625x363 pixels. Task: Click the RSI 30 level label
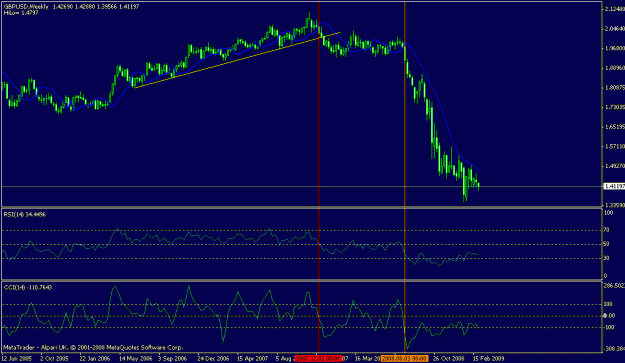click(607, 258)
